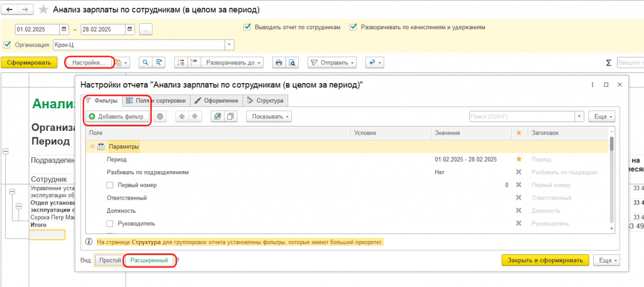Viewport: 644px width, 287px height.
Task: Open the Поля и сортировки tab
Action: click(156, 100)
